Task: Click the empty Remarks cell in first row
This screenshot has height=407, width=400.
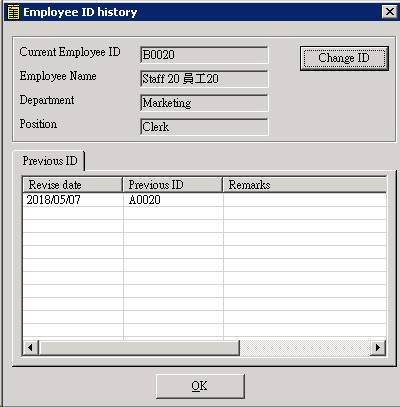Action: 305,200
